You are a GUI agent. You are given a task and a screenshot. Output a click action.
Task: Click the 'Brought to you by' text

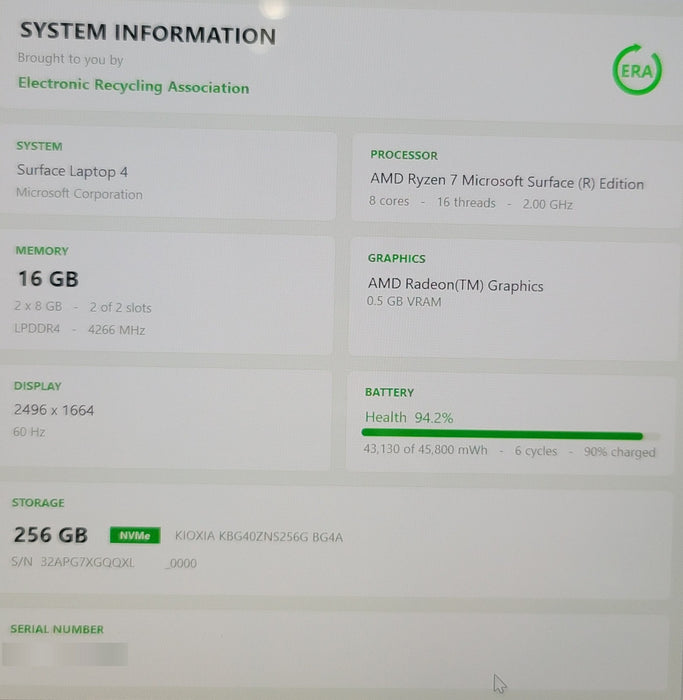(71, 58)
